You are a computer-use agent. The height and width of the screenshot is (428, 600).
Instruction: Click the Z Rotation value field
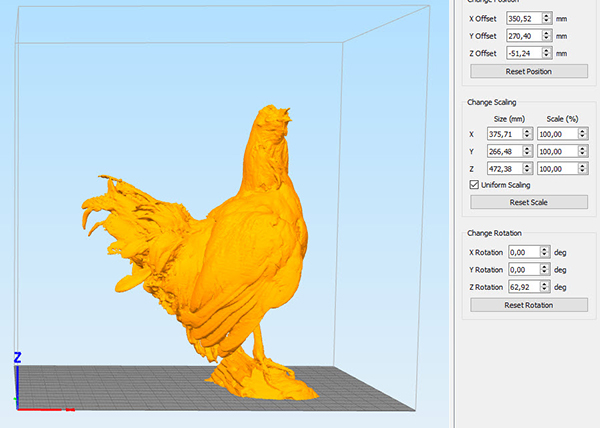(x=523, y=287)
